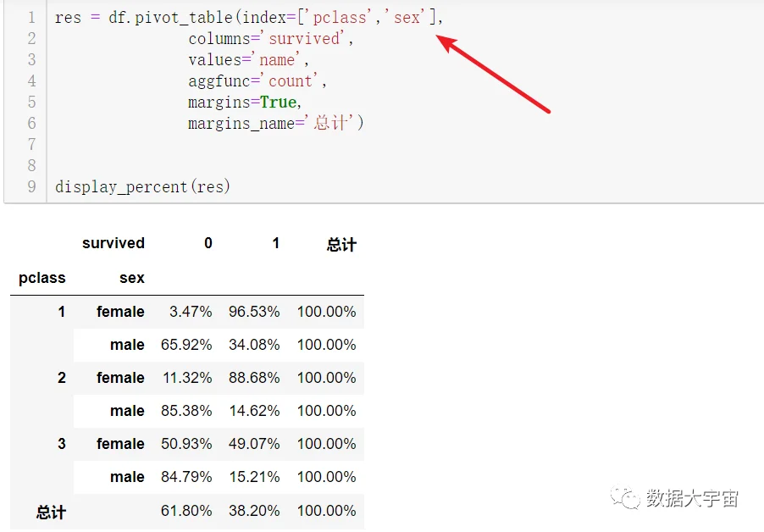The height and width of the screenshot is (532, 764).
Task: Select the aggfunc='count' code line
Action: point(257,80)
